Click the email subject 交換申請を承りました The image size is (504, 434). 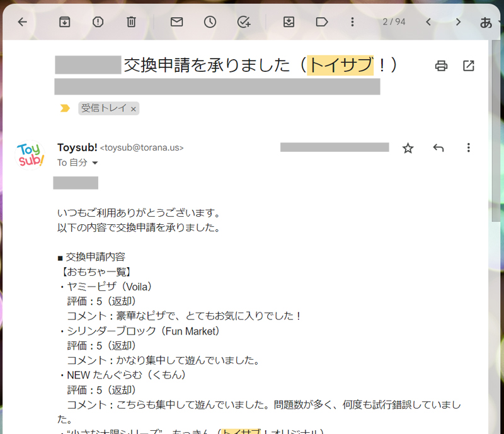tap(207, 65)
